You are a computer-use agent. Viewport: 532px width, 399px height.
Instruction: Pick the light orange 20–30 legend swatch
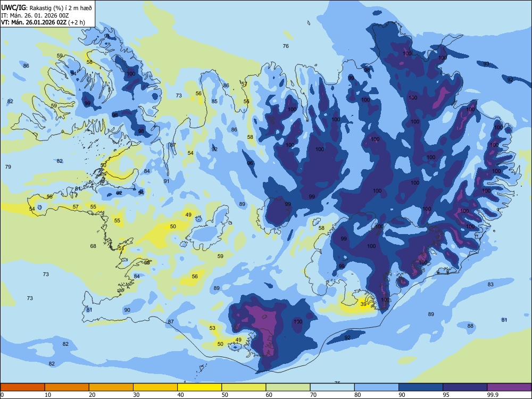(111, 387)
